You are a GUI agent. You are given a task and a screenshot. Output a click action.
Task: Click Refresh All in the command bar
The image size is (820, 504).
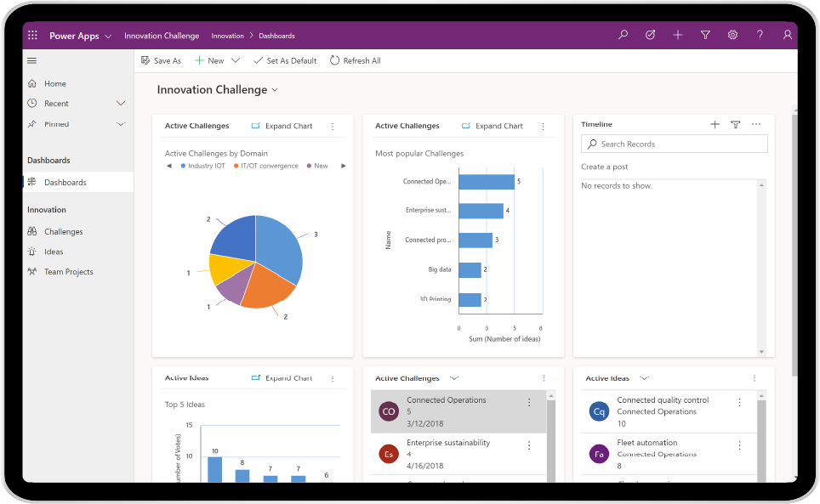click(x=356, y=61)
